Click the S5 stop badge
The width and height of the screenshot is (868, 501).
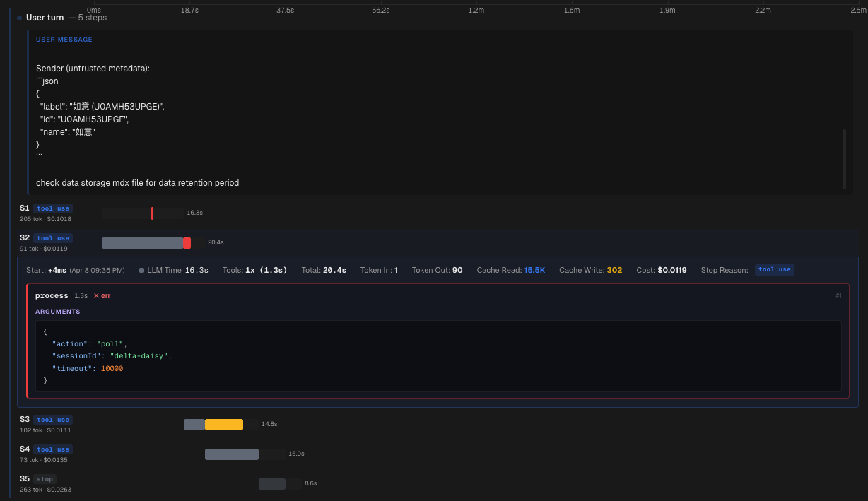45,479
